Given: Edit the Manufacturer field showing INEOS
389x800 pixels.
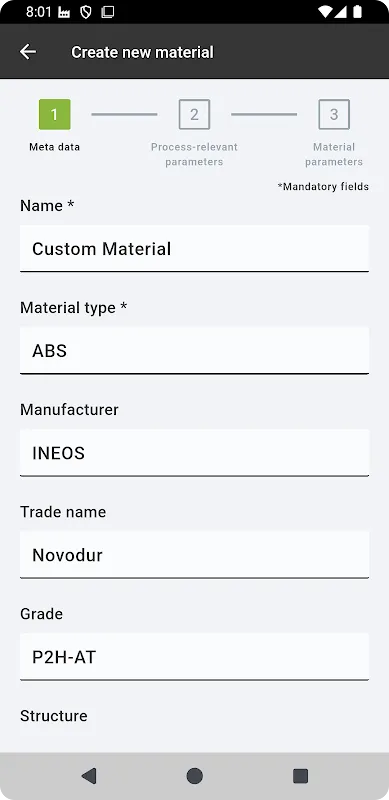Looking at the screenshot, I should (194, 453).
